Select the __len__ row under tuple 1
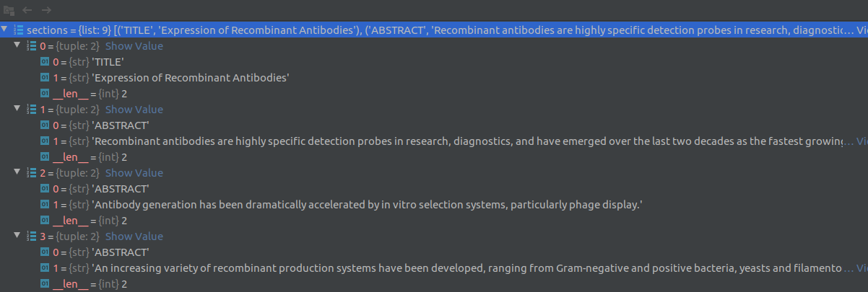 coord(434,157)
